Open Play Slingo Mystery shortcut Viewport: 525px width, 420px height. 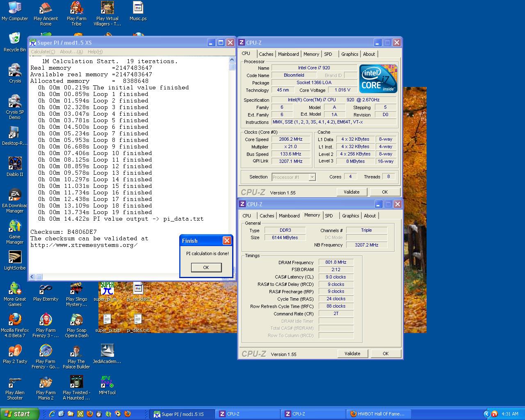tap(76, 294)
